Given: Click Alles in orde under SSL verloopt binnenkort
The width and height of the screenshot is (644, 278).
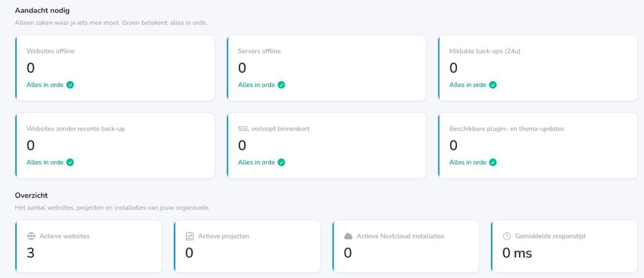Looking at the screenshot, I should (256, 162).
